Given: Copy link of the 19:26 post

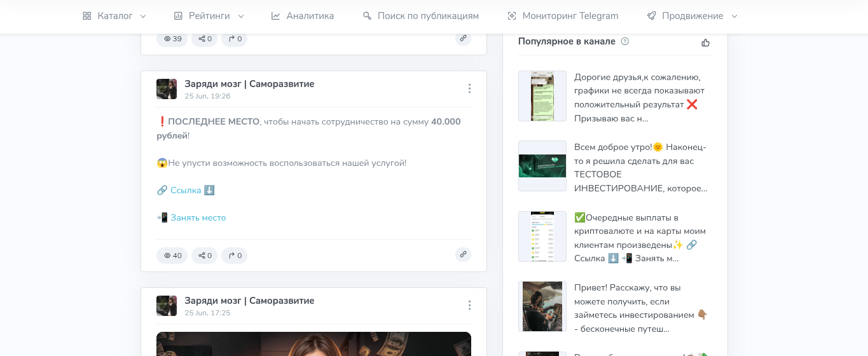Looking at the screenshot, I should [463, 254].
